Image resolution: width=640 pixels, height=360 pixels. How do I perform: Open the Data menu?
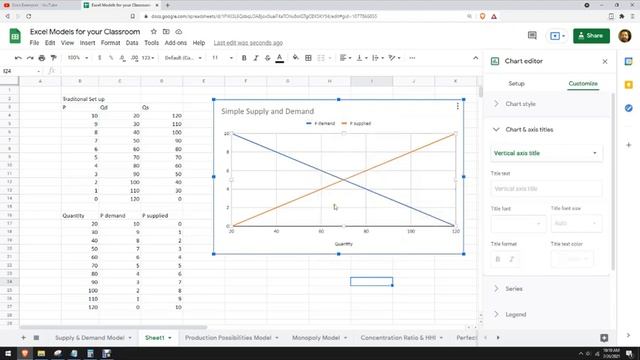pyautogui.click(x=132, y=43)
